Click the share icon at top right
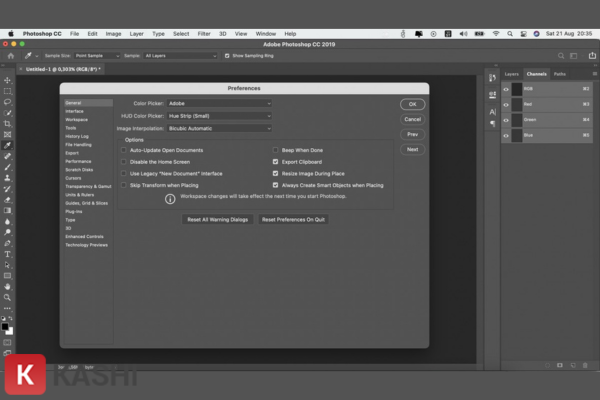This screenshot has width=600, height=400. pos(592,56)
